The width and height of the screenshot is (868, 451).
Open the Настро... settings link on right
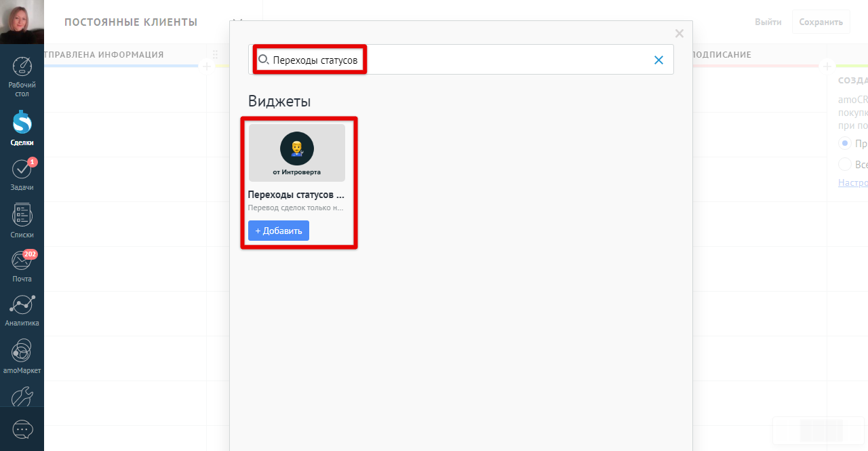pyautogui.click(x=853, y=182)
